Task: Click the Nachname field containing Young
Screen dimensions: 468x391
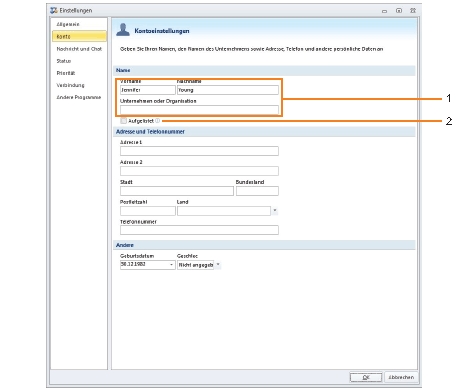Action: coord(228,90)
